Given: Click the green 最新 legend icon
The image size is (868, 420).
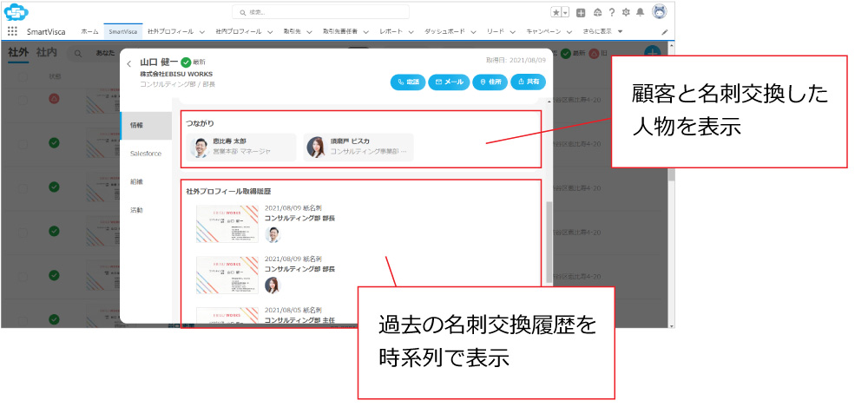Looking at the screenshot, I should pos(566,54).
